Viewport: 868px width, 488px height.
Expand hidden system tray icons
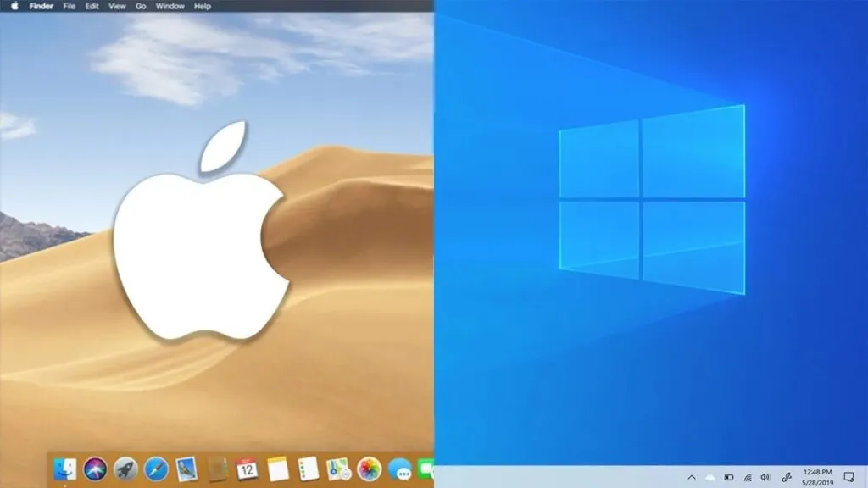pyautogui.click(x=691, y=477)
